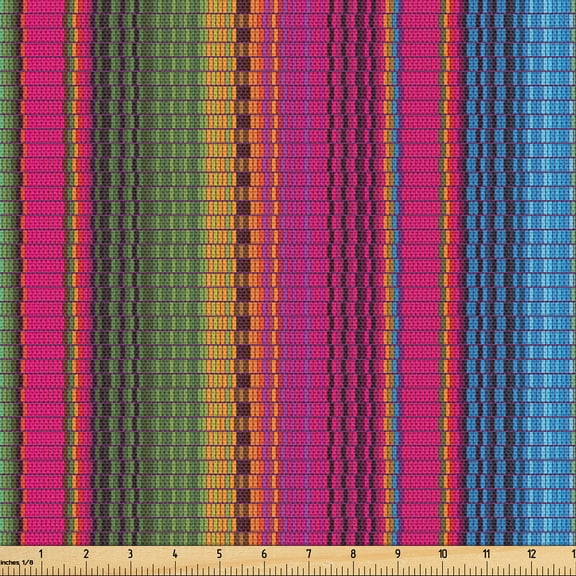
Task: Click the number 2 on the ruler
Action: point(86,554)
